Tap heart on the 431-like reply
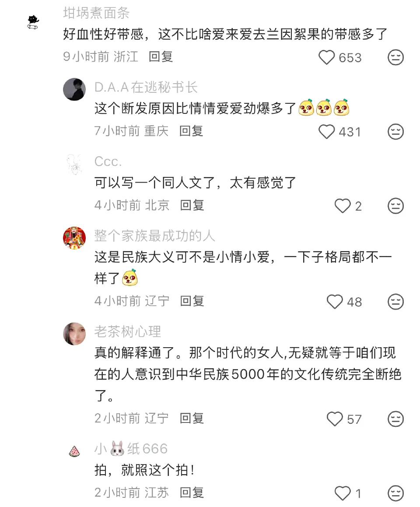The height and width of the screenshot is (507, 420). point(327,132)
